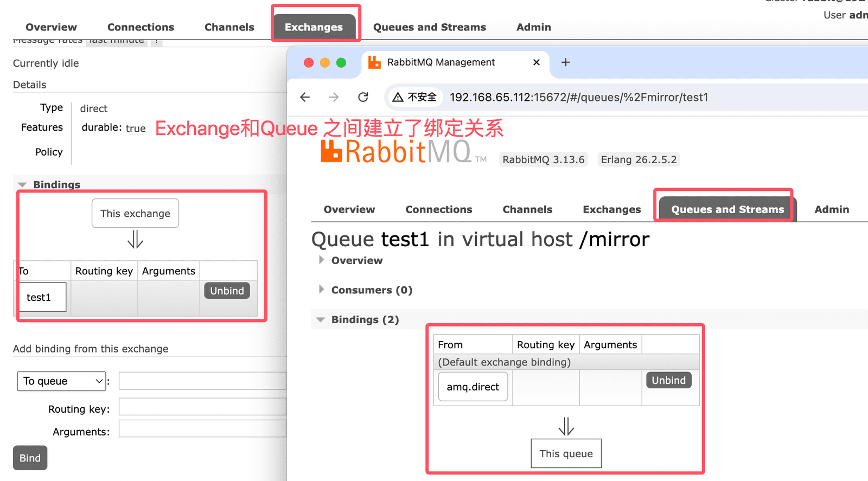Open a new browser tab
Screen dimensions: 868x481
click(x=565, y=62)
